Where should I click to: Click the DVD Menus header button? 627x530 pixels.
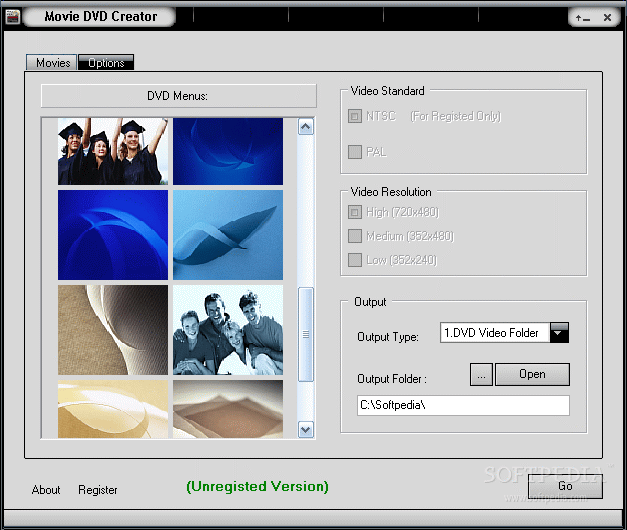179,96
